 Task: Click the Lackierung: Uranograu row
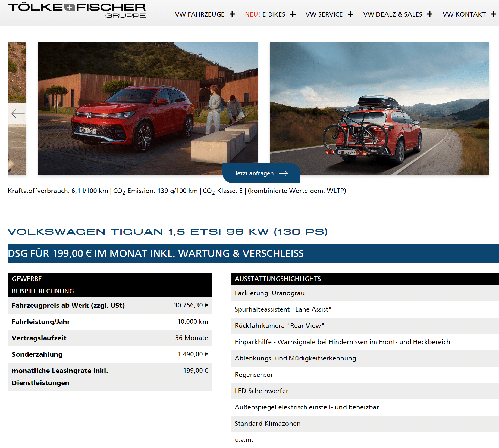365,293
